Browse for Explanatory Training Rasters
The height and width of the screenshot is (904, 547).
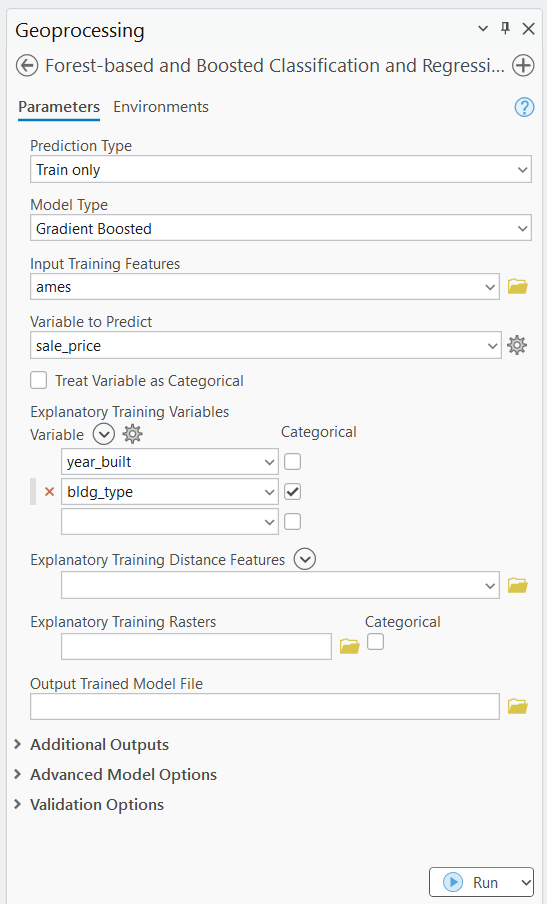click(x=349, y=646)
